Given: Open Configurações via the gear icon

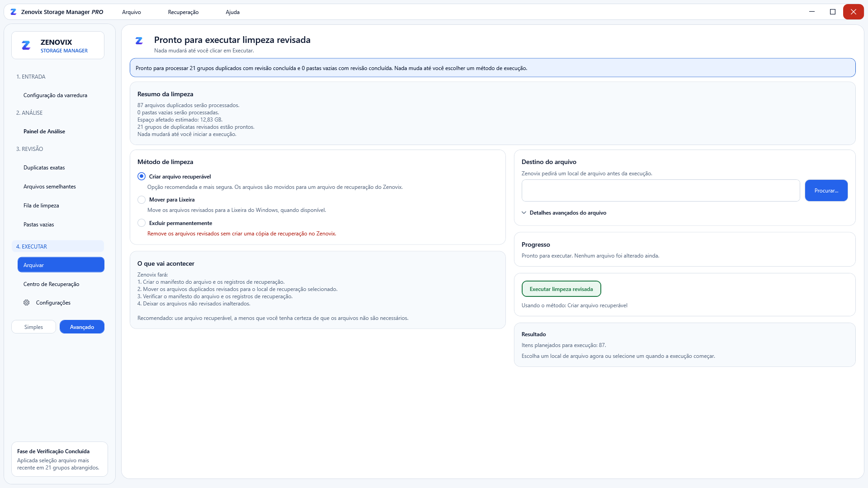Looking at the screenshot, I should click(27, 303).
